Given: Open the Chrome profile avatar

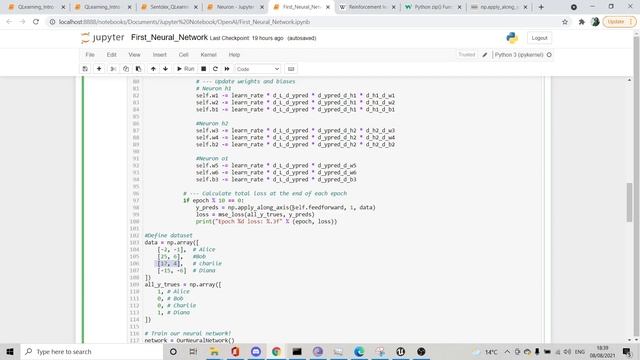Looking at the screenshot, I should pos(595,22).
